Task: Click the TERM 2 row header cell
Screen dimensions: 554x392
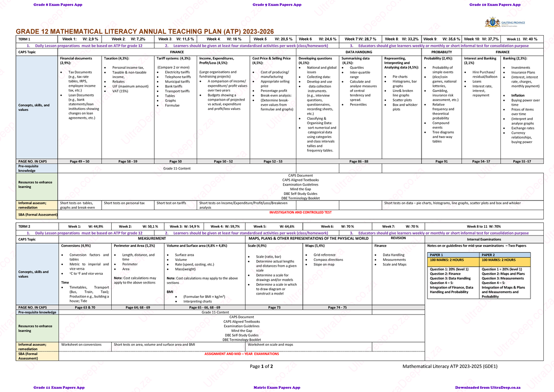Action: [x=37, y=227]
